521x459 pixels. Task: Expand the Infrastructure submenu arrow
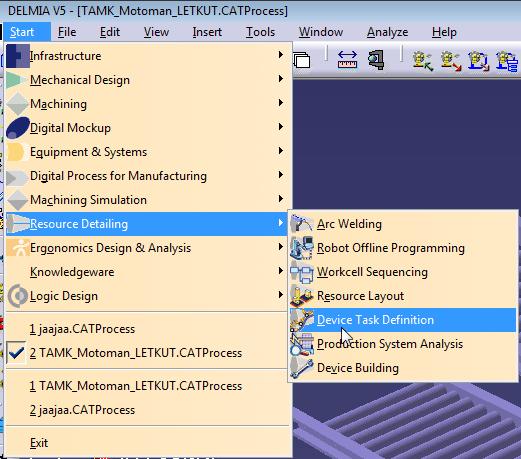281,55
